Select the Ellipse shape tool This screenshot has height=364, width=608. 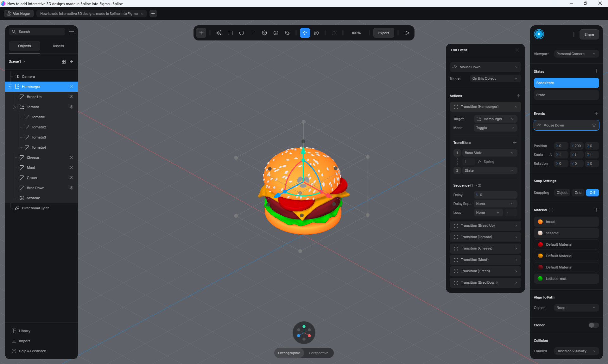242,33
